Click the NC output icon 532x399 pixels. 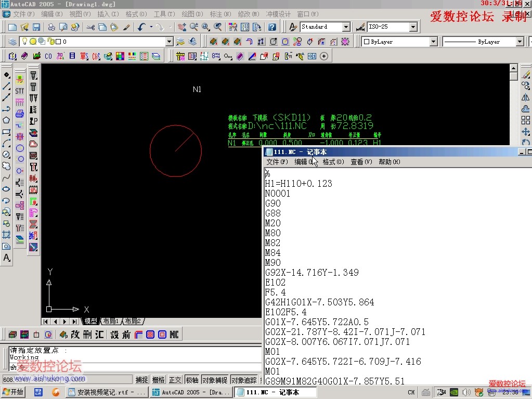pyautogui.click(x=174, y=334)
